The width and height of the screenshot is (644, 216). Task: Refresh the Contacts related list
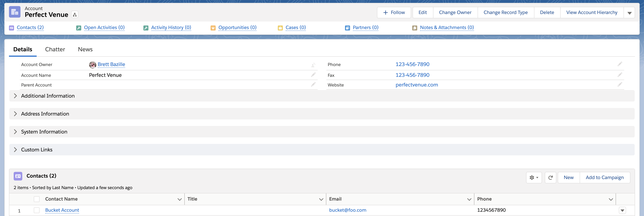click(551, 178)
